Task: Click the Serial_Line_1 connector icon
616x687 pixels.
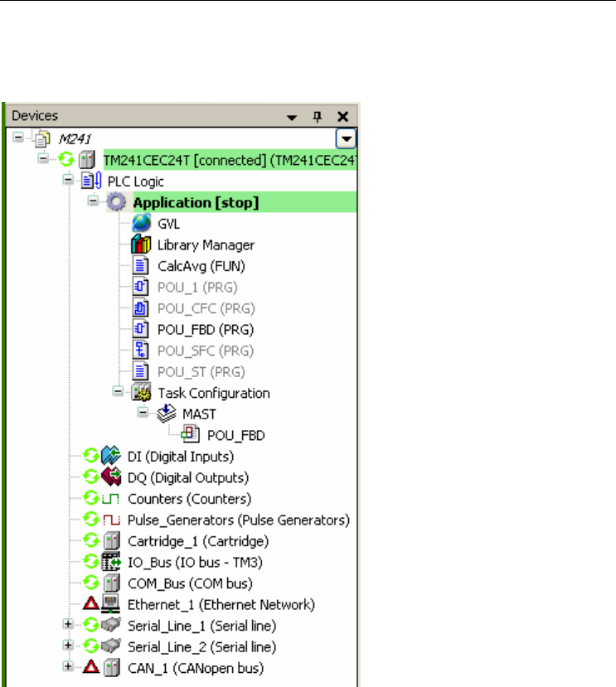Action: [111, 625]
